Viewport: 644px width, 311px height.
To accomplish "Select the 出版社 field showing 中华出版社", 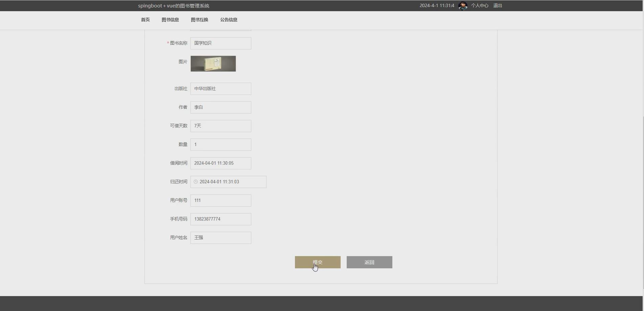I will (x=221, y=89).
